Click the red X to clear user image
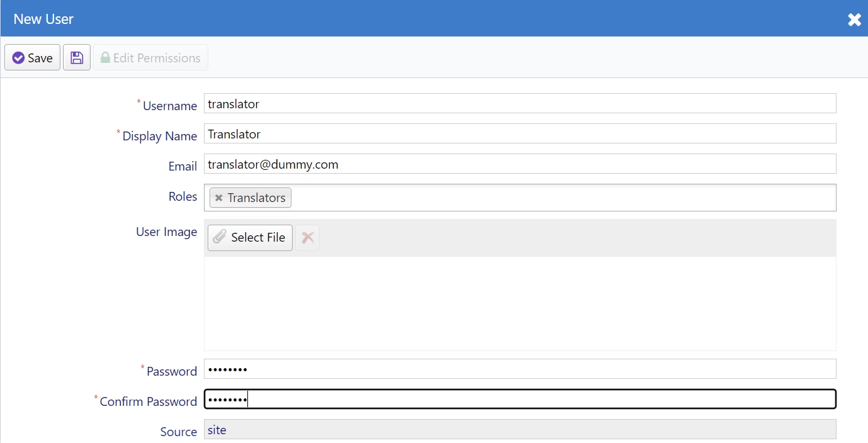Viewport: 868px width, 443px height. 307,237
